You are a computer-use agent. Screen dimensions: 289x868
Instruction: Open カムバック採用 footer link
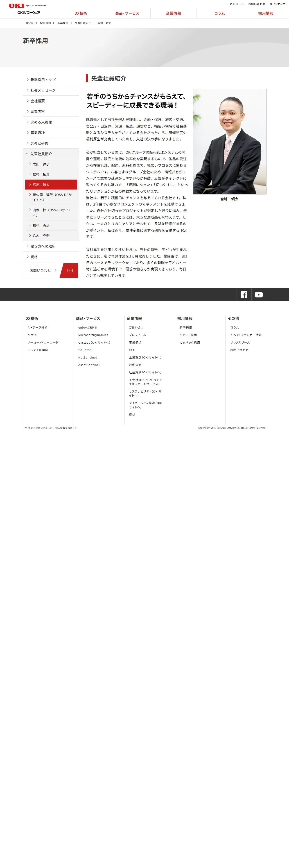190,343
